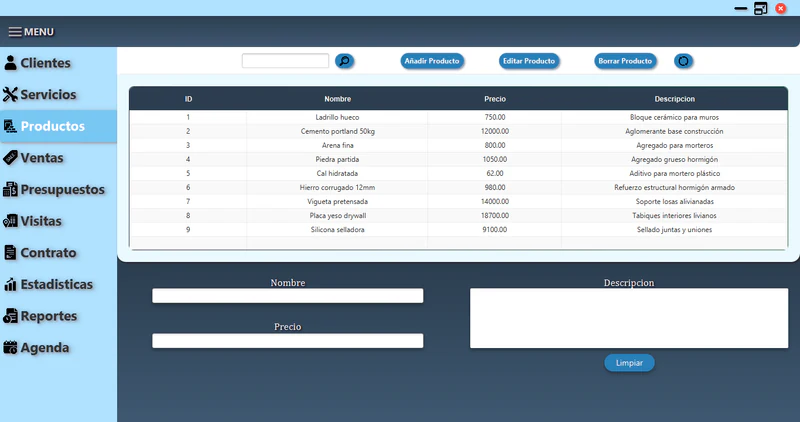Open Estadisticas section
This screenshot has height=422, width=800.
click(58, 284)
